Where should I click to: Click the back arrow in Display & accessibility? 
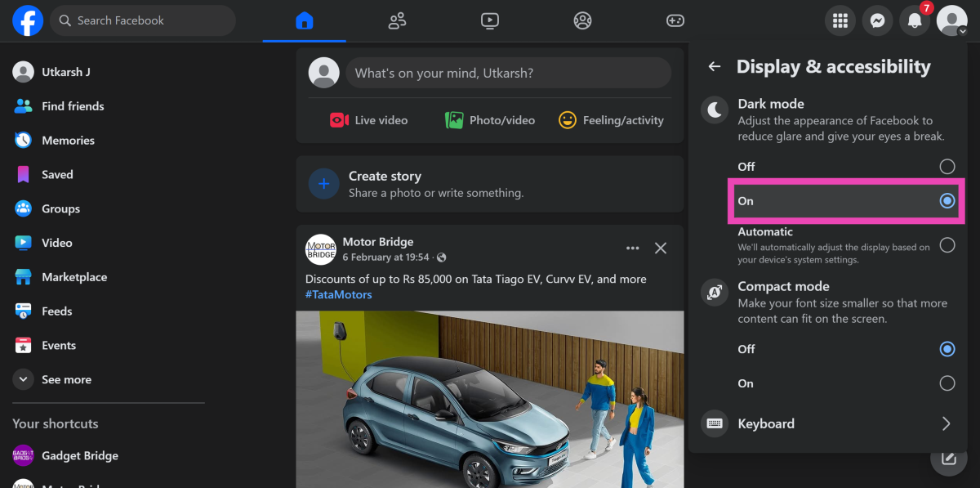coord(715,67)
